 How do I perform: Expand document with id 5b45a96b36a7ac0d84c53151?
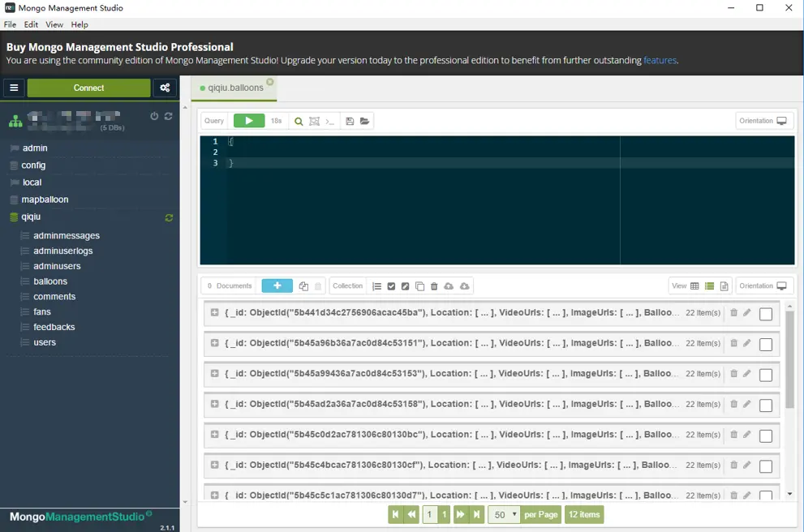click(x=215, y=343)
